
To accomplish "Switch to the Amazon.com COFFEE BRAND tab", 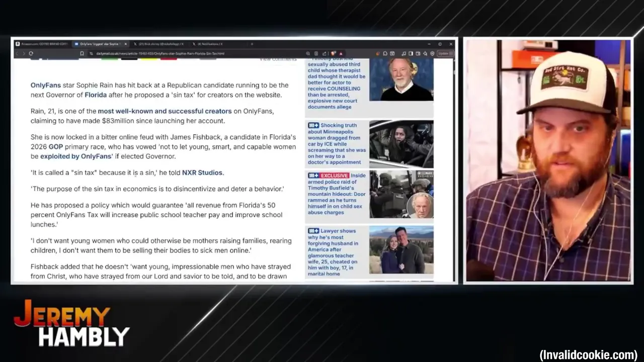I will (42, 44).
